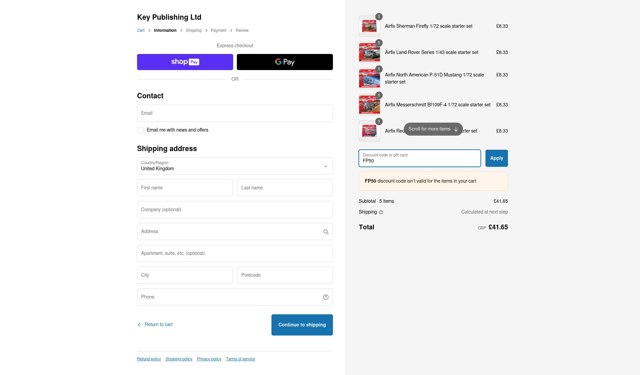The image size is (640, 375).
Task: Return to cart link
Action: [x=158, y=324]
